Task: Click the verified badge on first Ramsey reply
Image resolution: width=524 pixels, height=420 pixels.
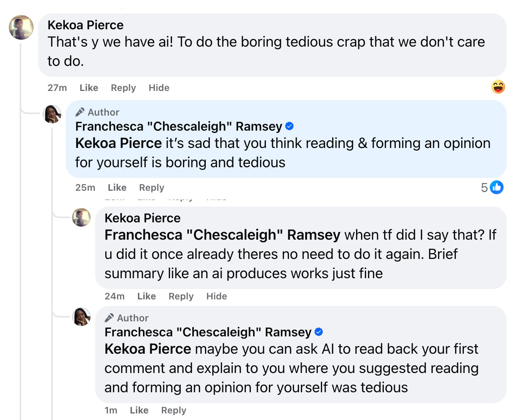Action: pyautogui.click(x=289, y=126)
